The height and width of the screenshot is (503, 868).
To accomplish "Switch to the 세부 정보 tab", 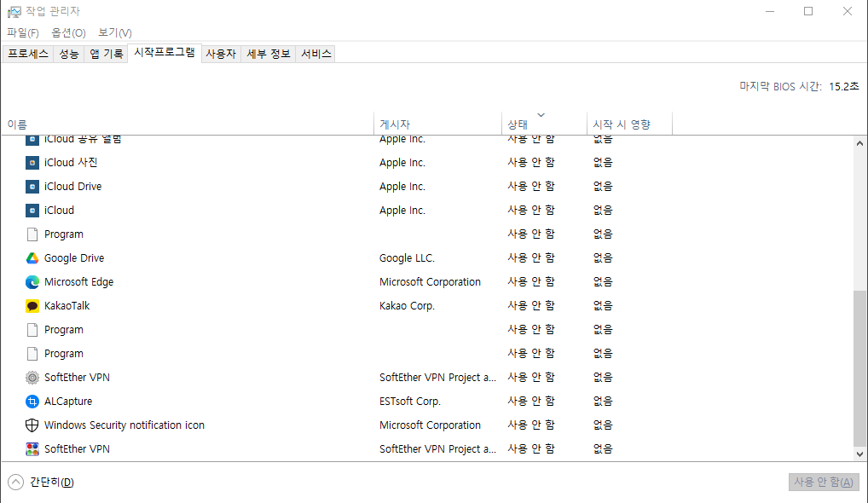I will click(x=269, y=54).
